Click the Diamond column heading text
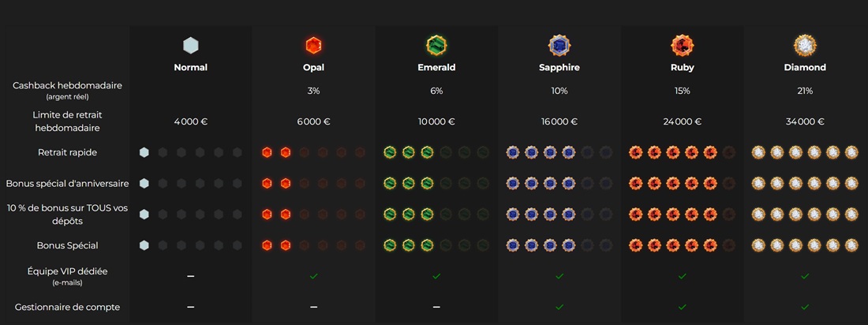The image size is (868, 325). pyautogui.click(x=805, y=68)
